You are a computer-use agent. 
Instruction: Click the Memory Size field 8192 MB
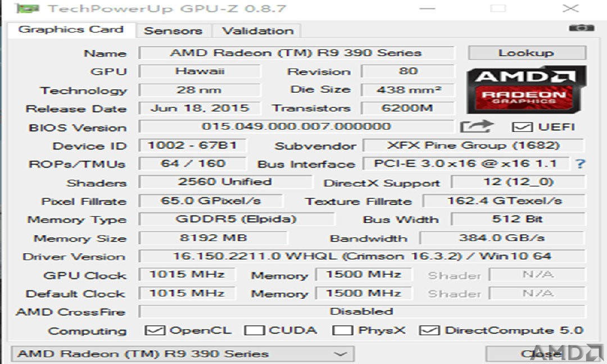[x=214, y=238]
